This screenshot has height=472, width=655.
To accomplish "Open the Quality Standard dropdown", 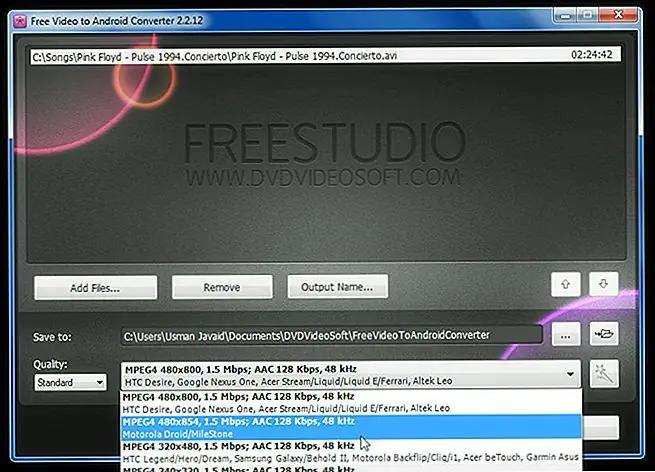I will pos(70,382).
